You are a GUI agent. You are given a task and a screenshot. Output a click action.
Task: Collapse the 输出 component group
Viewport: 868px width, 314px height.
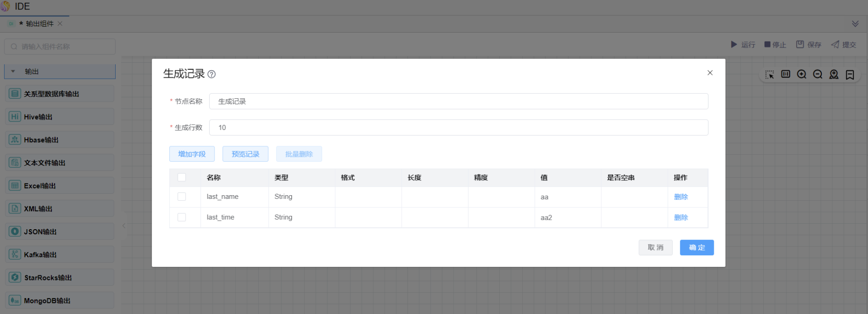coord(14,71)
